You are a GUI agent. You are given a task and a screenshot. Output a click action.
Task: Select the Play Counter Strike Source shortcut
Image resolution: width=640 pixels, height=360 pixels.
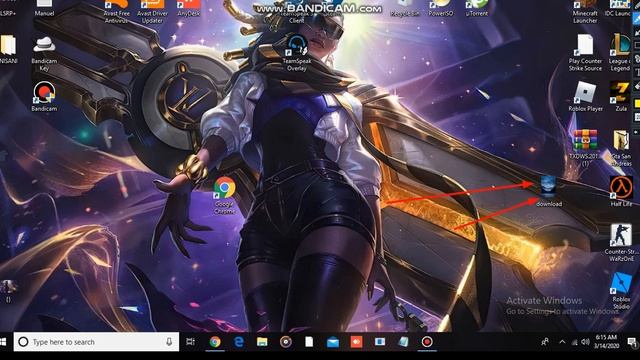[585, 53]
